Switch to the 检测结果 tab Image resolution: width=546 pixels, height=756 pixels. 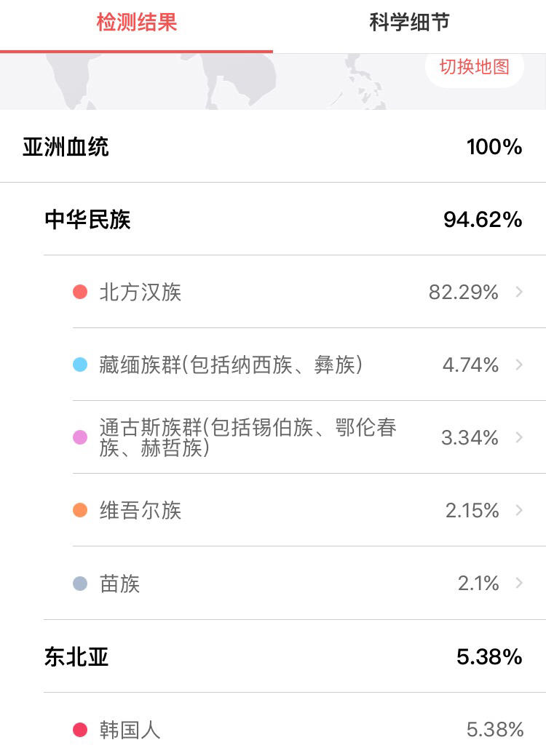pos(137,23)
